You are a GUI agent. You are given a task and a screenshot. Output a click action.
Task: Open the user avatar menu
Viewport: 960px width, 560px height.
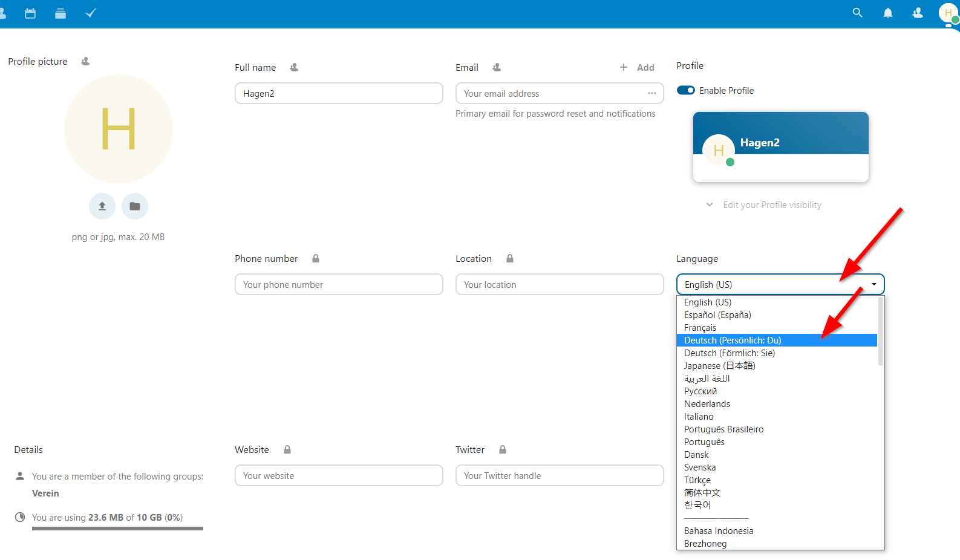click(x=949, y=13)
